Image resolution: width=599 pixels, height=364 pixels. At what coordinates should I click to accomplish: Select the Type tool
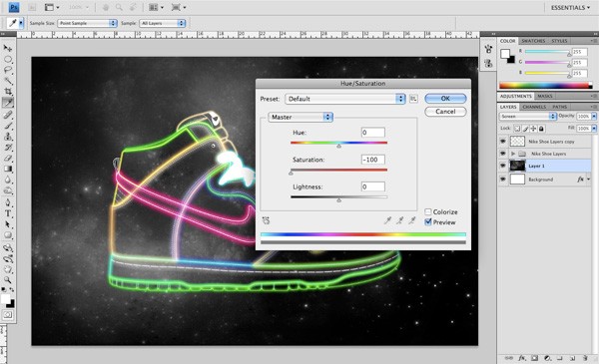[8, 213]
